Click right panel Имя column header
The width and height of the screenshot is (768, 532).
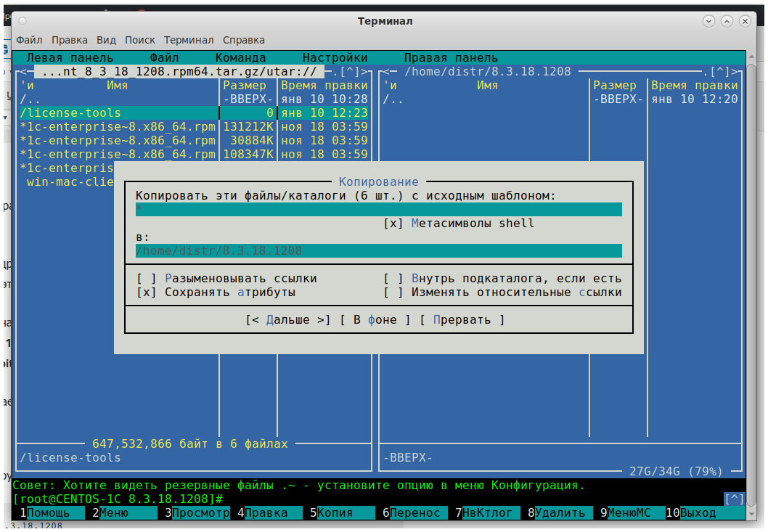(487, 86)
